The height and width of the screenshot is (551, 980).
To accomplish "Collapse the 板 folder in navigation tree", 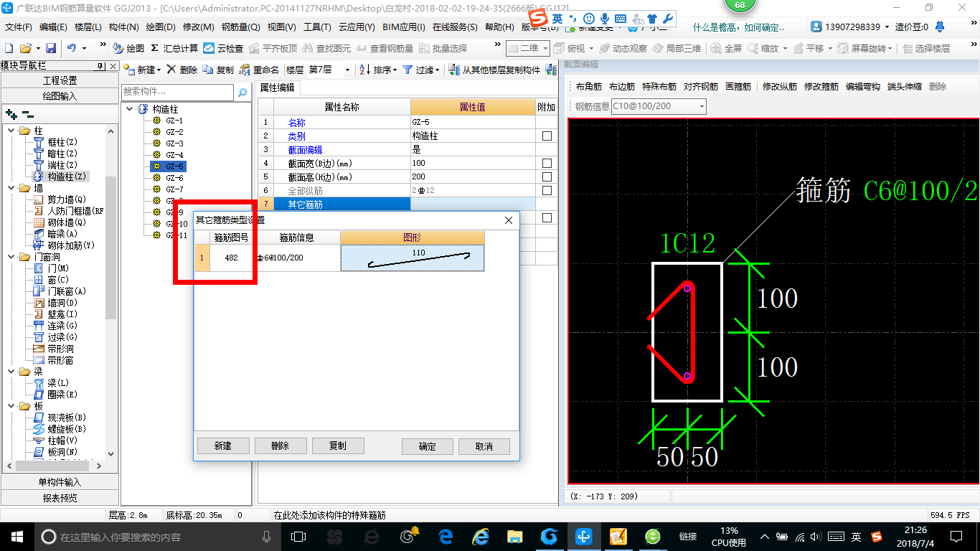I will tap(11, 406).
